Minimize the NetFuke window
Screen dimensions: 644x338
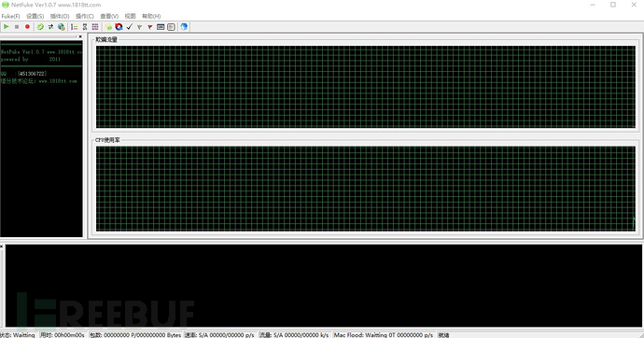pos(593,5)
